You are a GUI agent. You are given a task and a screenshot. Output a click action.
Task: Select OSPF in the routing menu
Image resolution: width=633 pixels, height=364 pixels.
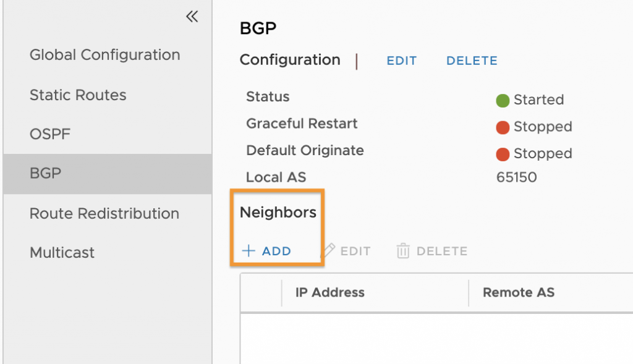50,134
